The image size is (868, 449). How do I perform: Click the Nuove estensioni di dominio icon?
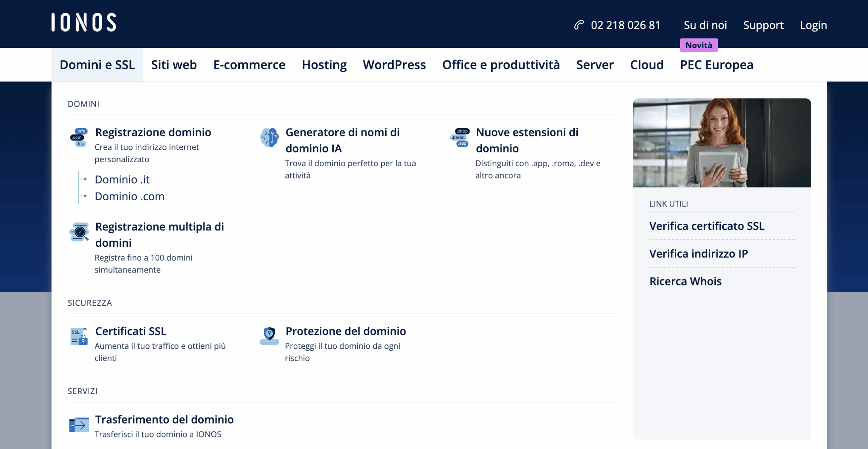tap(460, 137)
